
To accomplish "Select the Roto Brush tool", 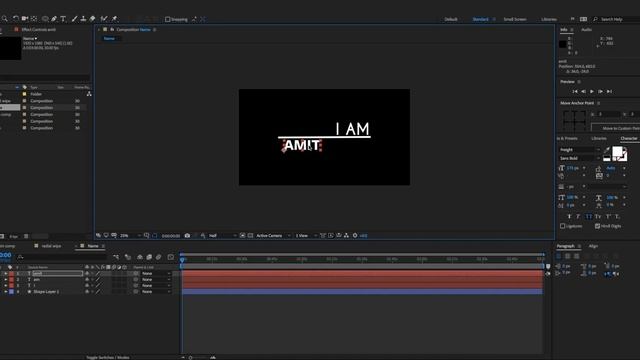I will click(x=104, y=19).
